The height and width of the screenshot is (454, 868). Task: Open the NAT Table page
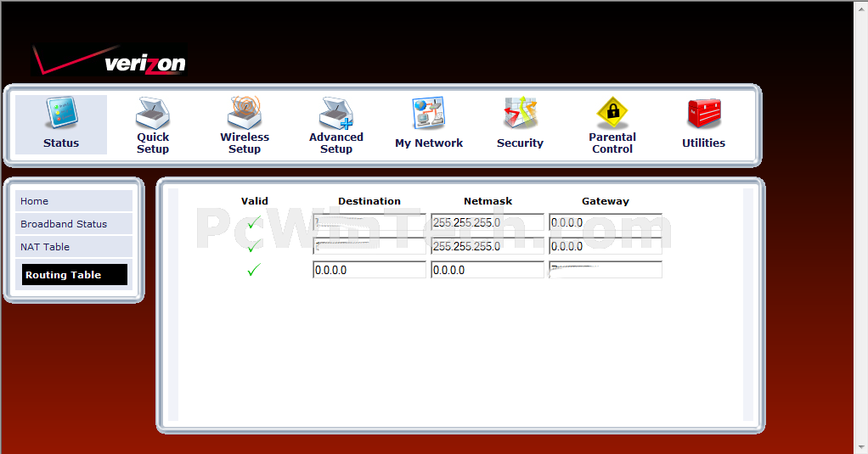(x=74, y=247)
